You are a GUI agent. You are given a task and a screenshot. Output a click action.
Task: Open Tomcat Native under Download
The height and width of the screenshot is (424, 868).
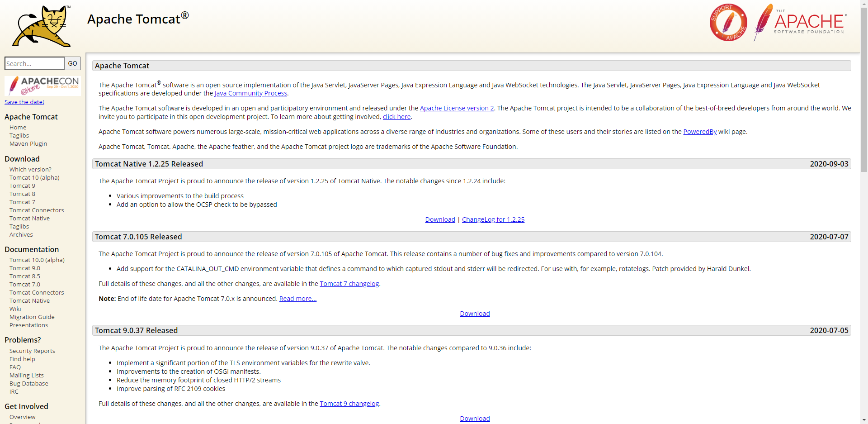29,219
